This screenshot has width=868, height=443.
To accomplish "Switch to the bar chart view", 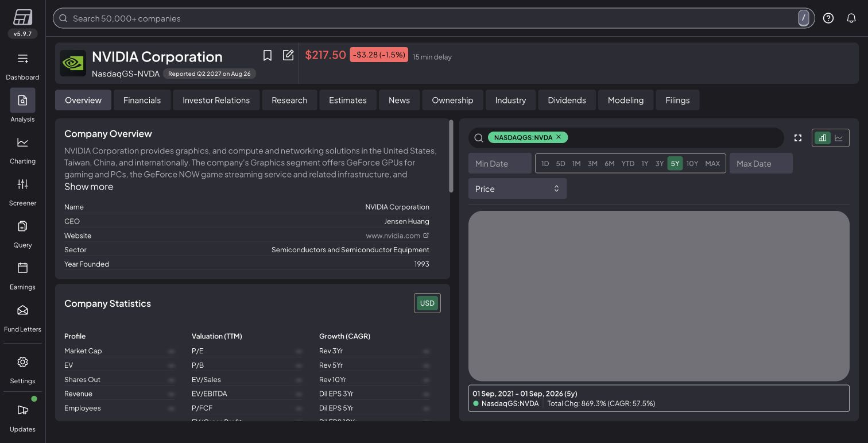I will click(823, 138).
